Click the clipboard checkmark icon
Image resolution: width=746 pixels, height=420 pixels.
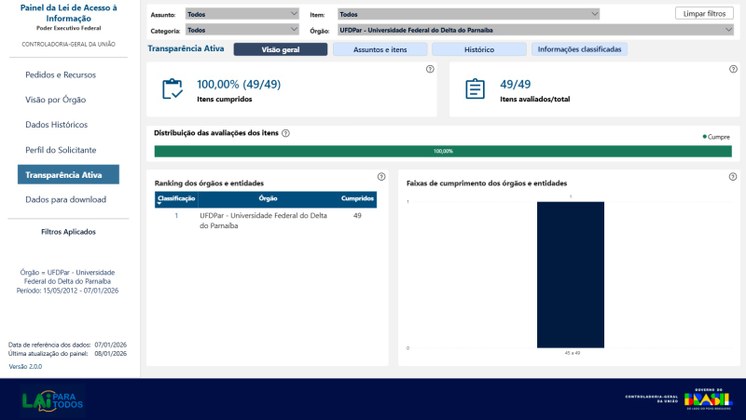click(172, 89)
